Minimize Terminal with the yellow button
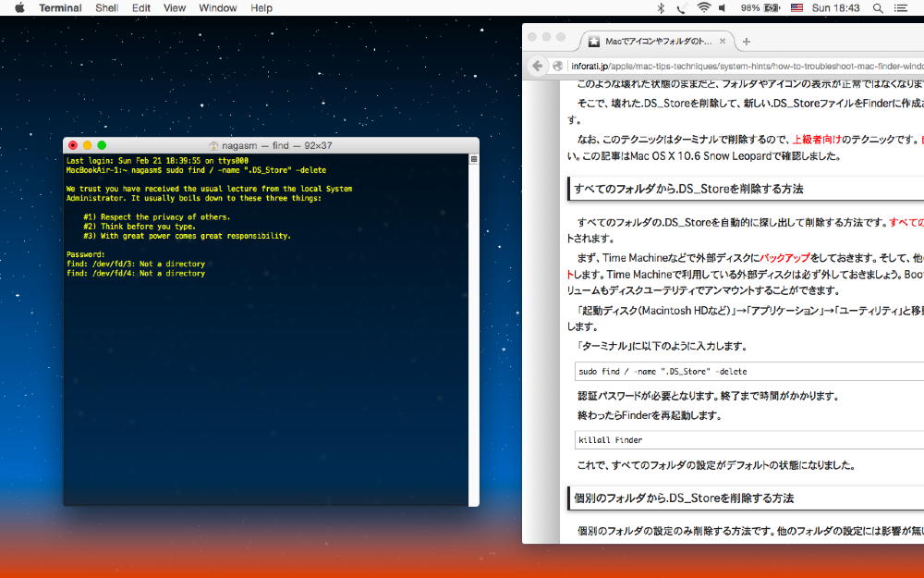 (87, 145)
